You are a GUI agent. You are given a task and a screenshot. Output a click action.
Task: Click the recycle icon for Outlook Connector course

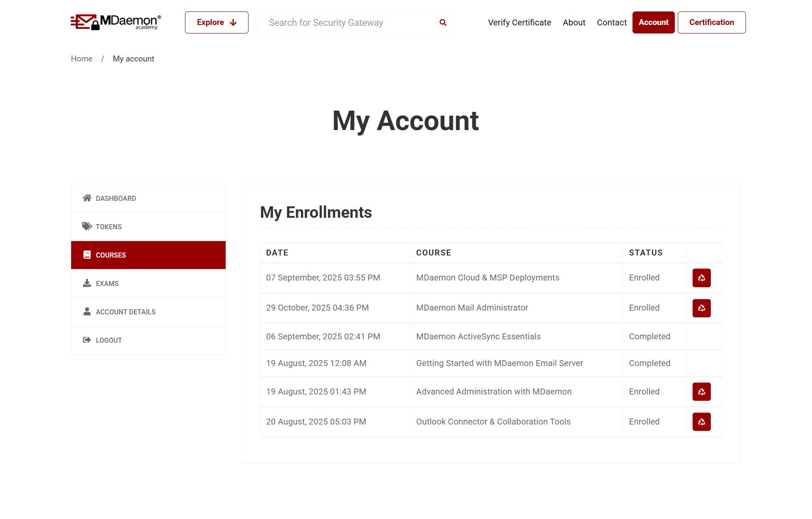[x=701, y=422]
